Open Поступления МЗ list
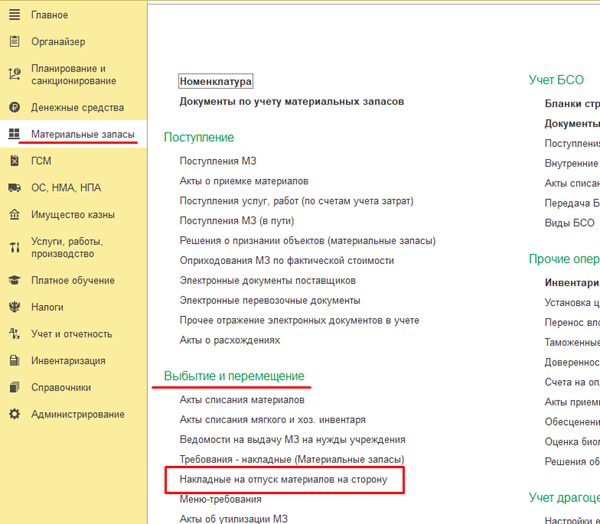This screenshot has width=600, height=524. pos(218,161)
